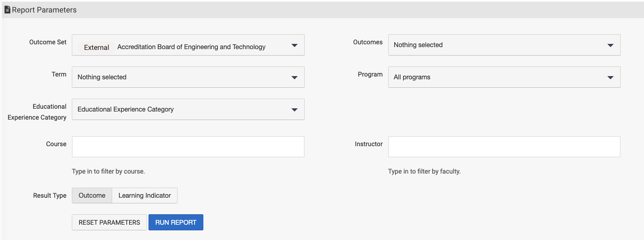Click the Educational Experience Category caret arrow

pos(295,110)
